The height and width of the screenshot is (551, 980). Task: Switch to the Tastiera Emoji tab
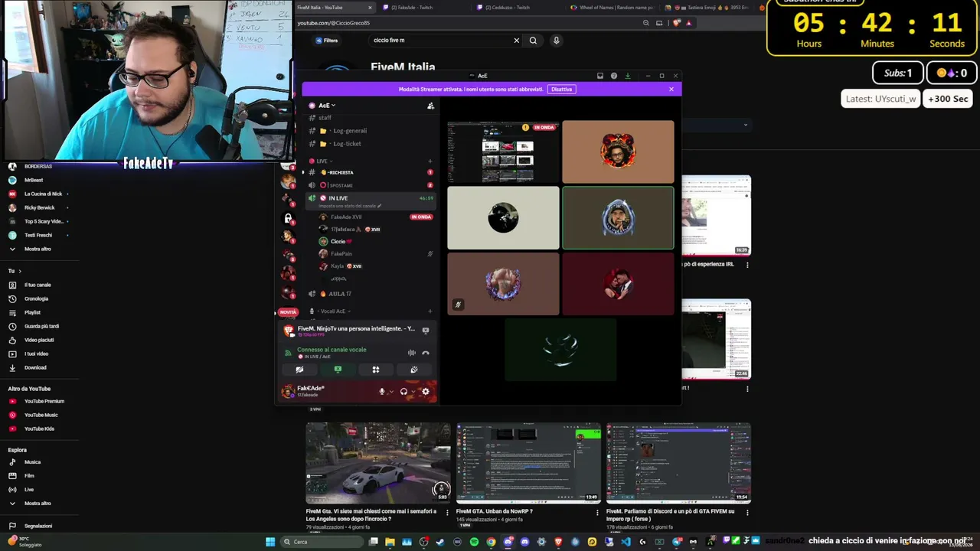709,8
